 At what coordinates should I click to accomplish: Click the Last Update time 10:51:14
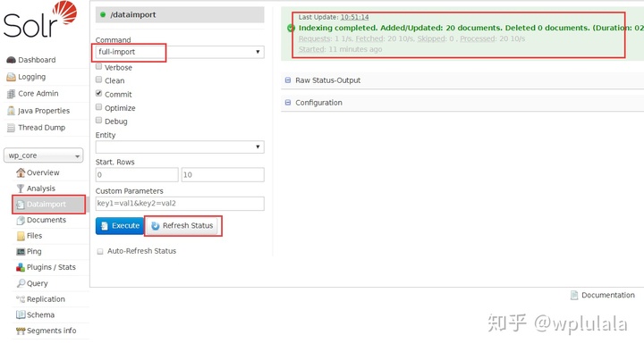tap(354, 17)
